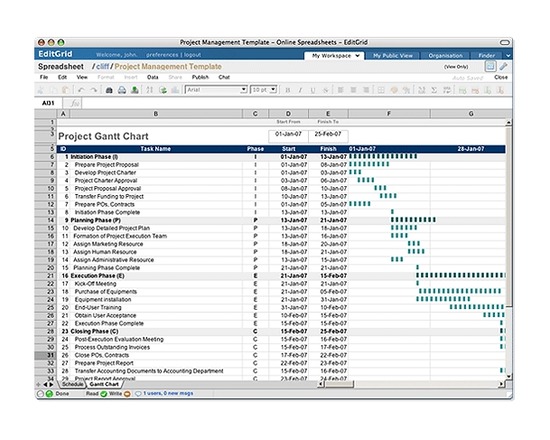The height and width of the screenshot is (440, 550).
Task: Click the logout link
Action: [193, 55]
